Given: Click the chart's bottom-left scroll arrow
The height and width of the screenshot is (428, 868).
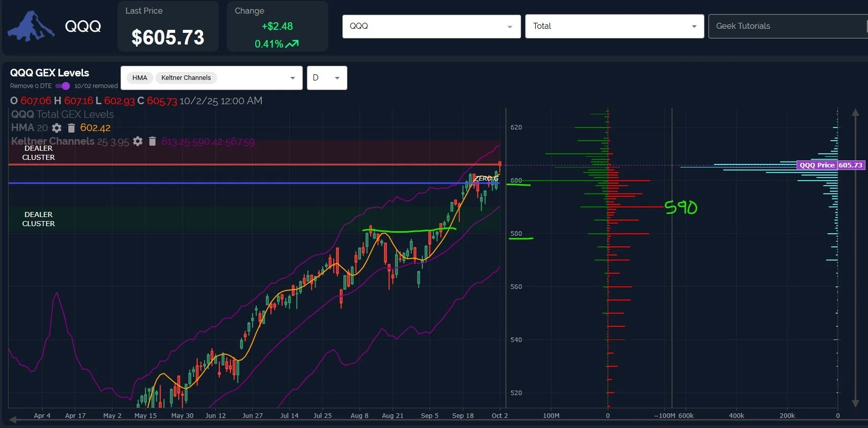Looking at the screenshot, I should 13,420.
